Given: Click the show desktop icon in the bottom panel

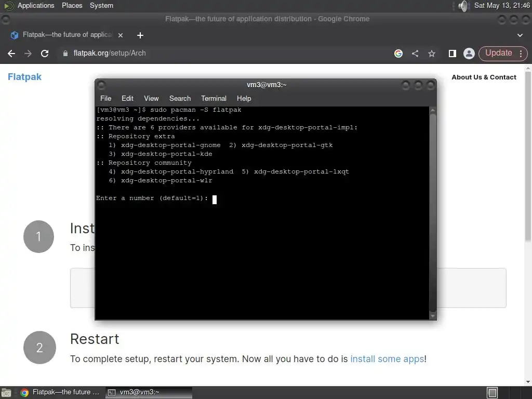Looking at the screenshot, I should [6, 393].
